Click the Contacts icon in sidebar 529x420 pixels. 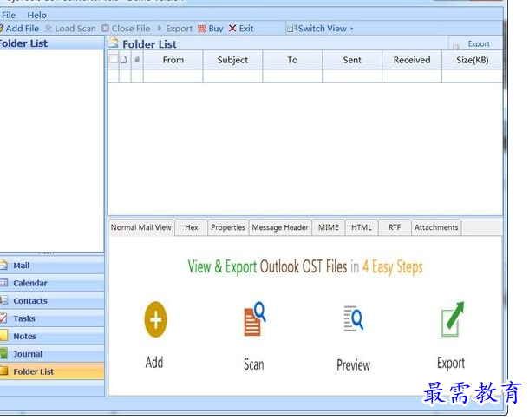[x=3, y=300]
